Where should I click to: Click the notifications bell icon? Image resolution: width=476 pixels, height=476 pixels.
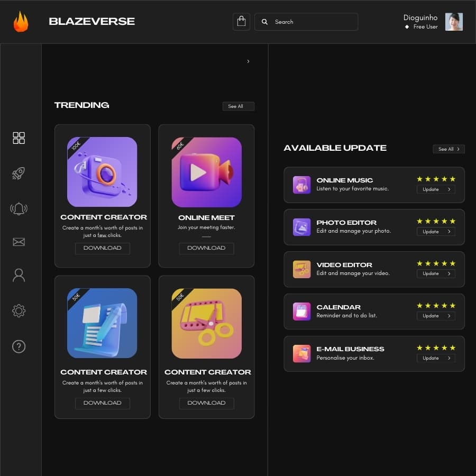(19, 208)
